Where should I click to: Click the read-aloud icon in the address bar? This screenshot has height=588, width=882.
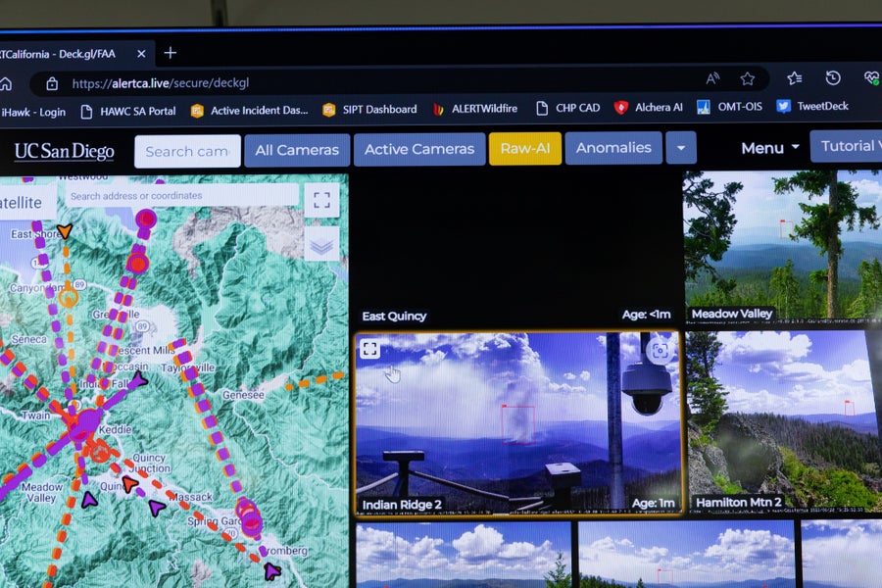click(711, 78)
